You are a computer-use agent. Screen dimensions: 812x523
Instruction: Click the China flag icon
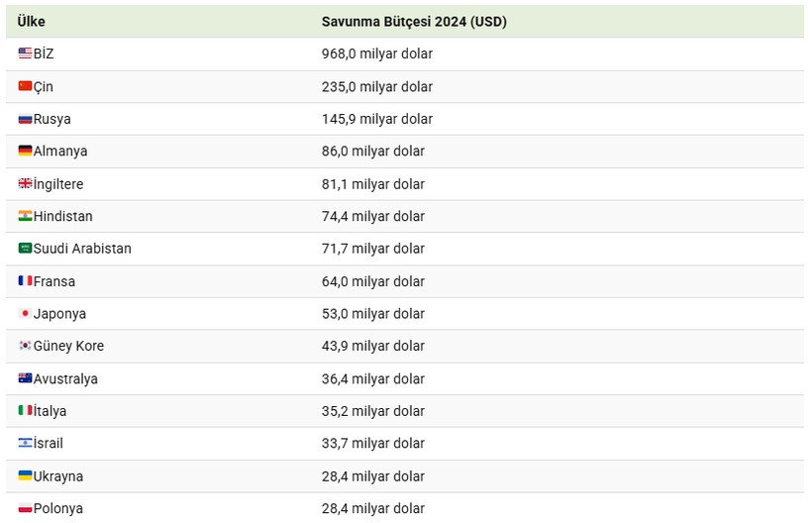25,86
